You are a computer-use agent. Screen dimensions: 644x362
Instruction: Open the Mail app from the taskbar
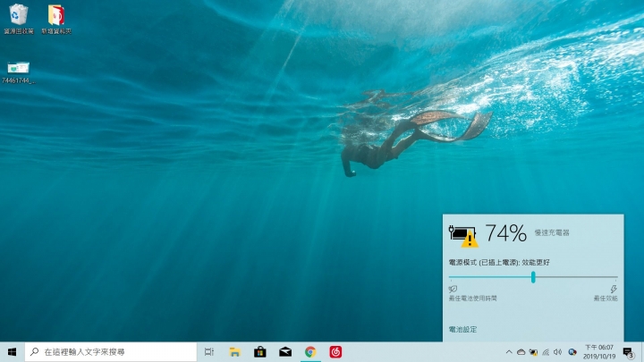(285, 352)
